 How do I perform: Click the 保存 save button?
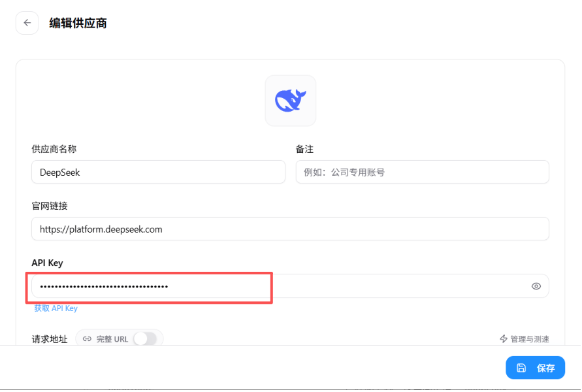[x=535, y=367]
